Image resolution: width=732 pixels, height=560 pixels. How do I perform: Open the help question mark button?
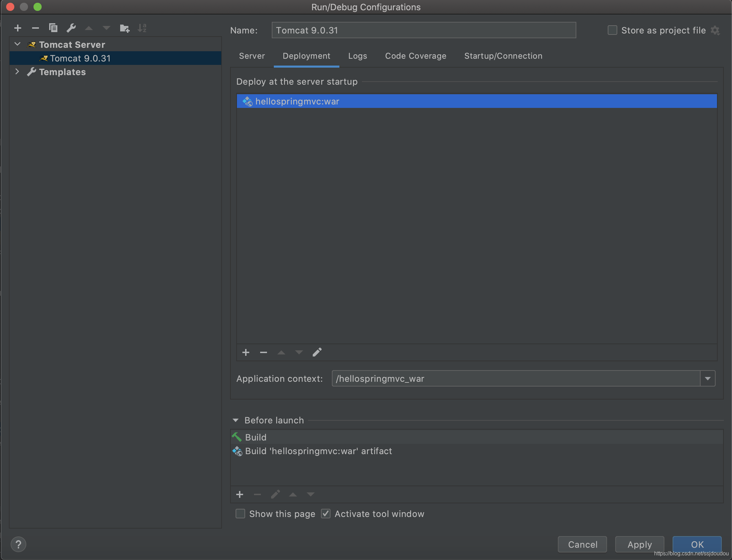coord(18,544)
